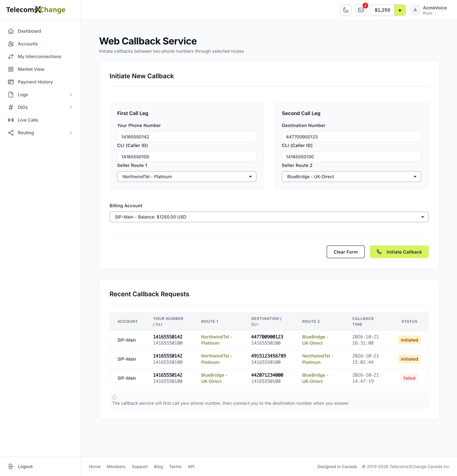Click destination 4915123456789 in table
The image size is (457, 476).
click(x=268, y=356)
